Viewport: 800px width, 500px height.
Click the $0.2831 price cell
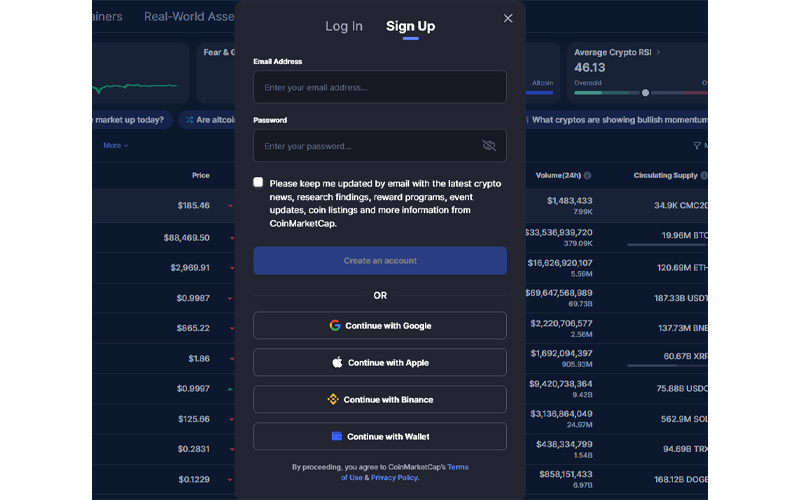tap(193, 449)
